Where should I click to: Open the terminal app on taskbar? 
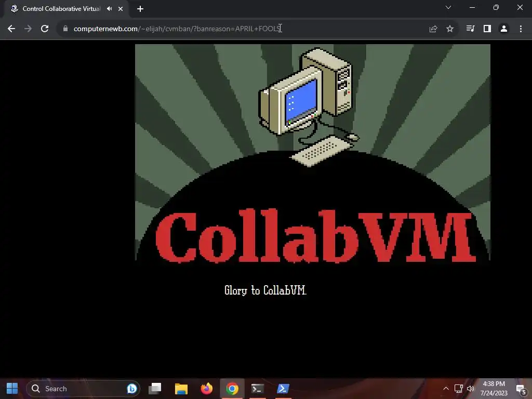click(258, 389)
